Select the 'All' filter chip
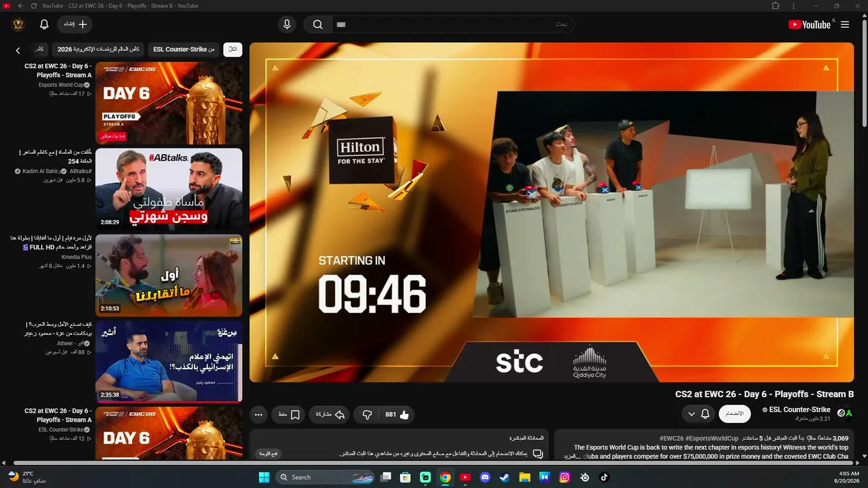Viewport: 868px width, 488px height. 233,49
